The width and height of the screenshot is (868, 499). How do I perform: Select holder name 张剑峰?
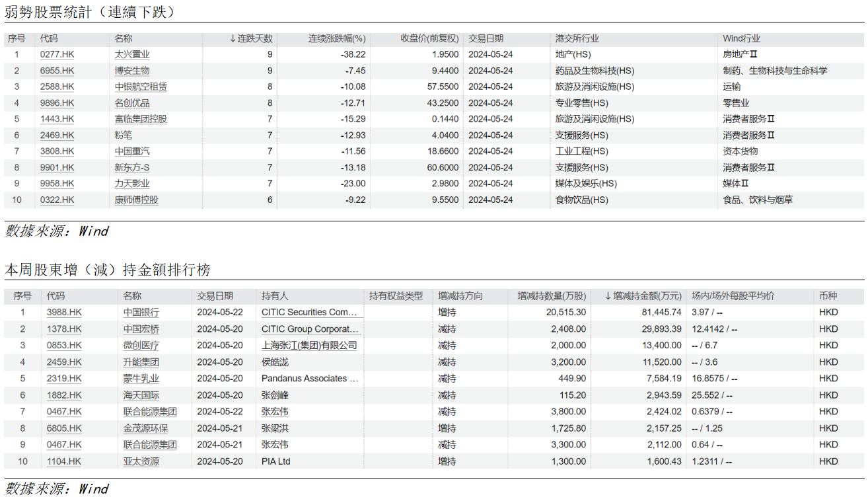(275, 395)
